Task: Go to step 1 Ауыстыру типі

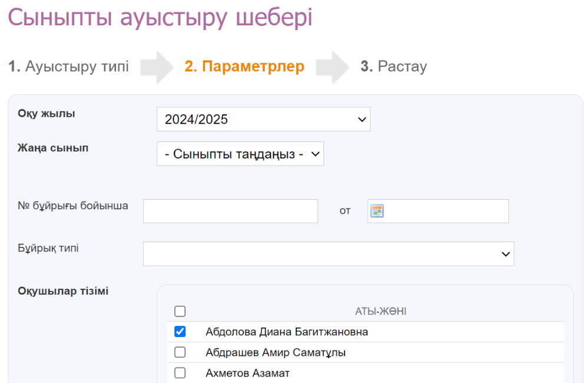Action: coord(68,67)
